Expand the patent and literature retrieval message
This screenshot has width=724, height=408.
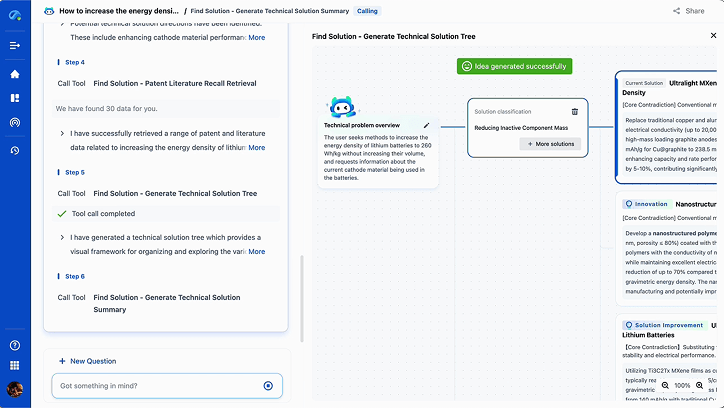(x=62, y=133)
